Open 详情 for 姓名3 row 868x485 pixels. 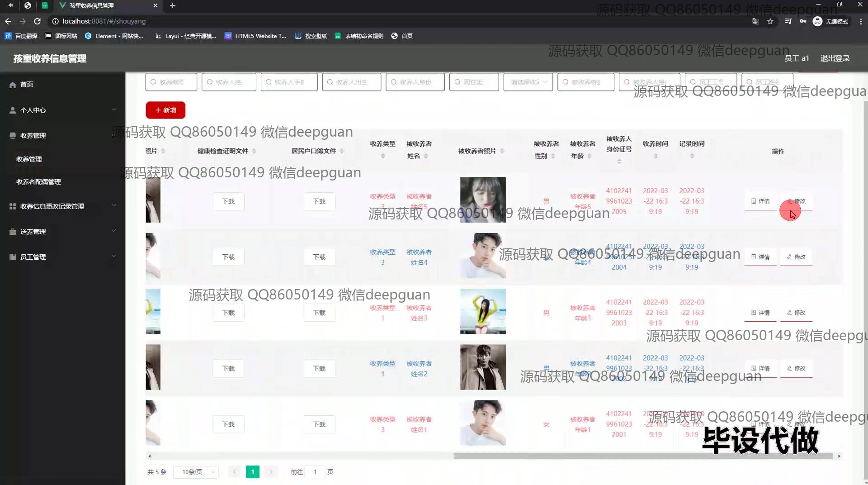pyautogui.click(x=760, y=313)
